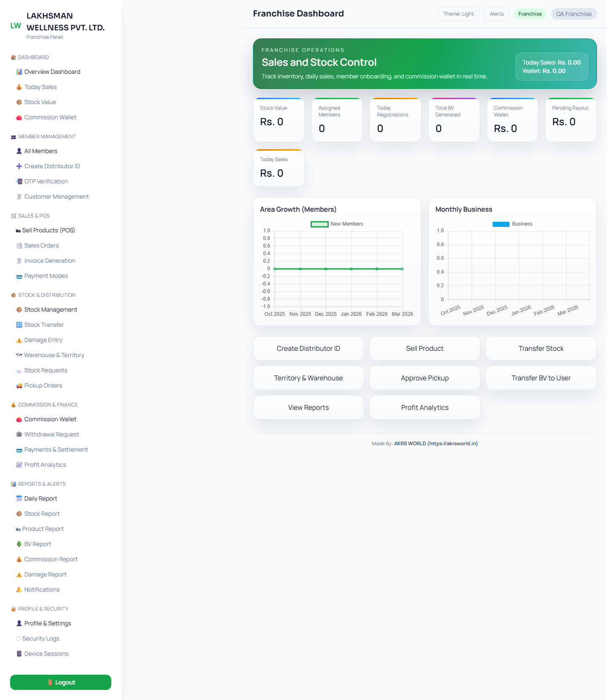Click the Daily Report calendar icon

click(19, 499)
